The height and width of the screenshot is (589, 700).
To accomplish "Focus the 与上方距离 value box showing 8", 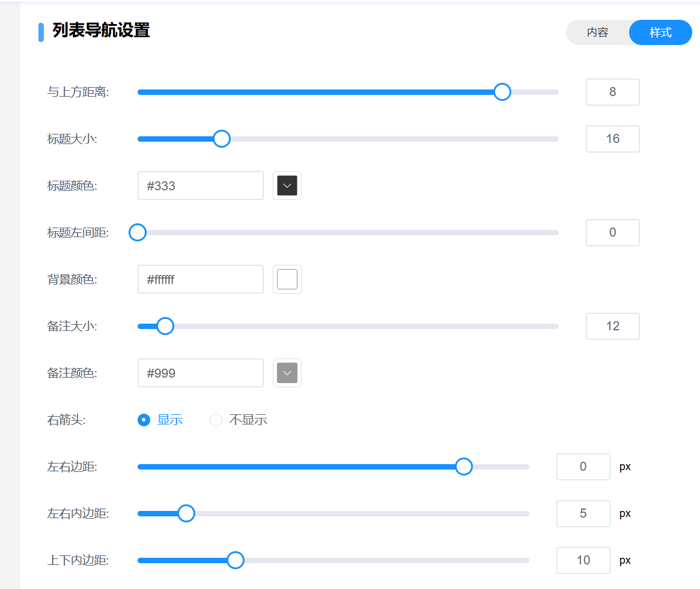I will (612, 92).
